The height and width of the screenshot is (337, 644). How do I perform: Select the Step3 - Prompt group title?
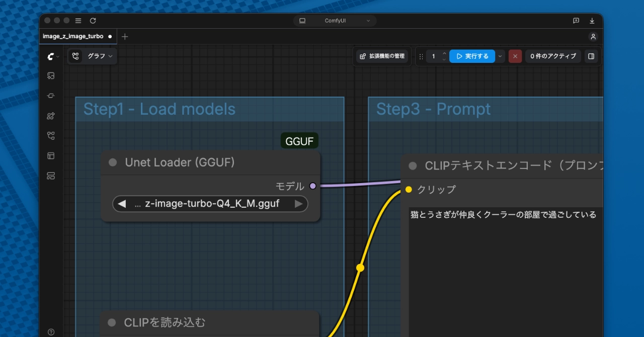click(434, 109)
